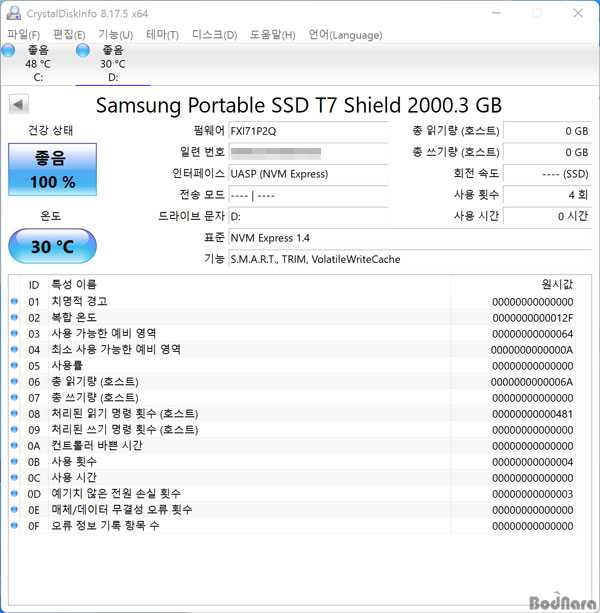Open the 도움말(H) menu

pos(272,35)
